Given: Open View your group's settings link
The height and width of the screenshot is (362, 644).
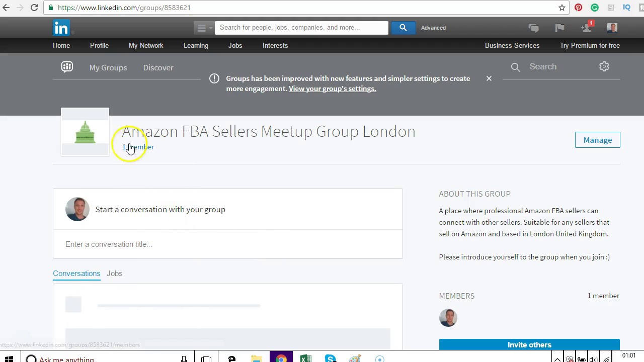Looking at the screenshot, I should [332, 88].
